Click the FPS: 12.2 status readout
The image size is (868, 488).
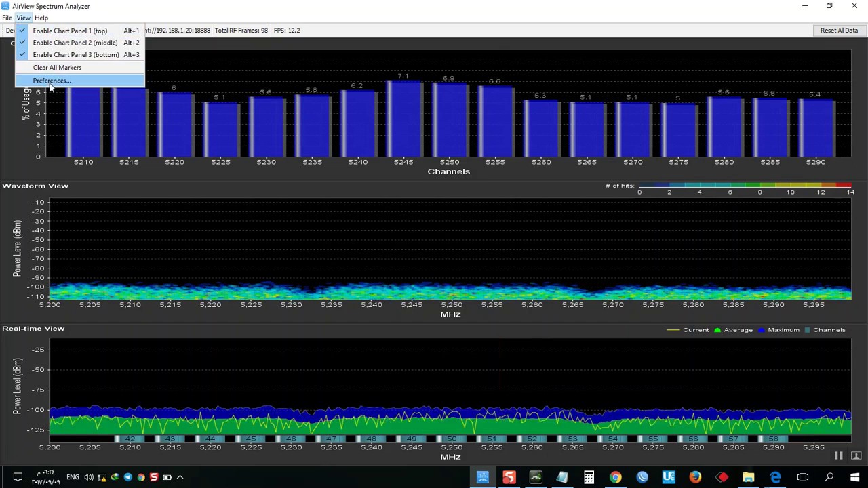(x=287, y=30)
